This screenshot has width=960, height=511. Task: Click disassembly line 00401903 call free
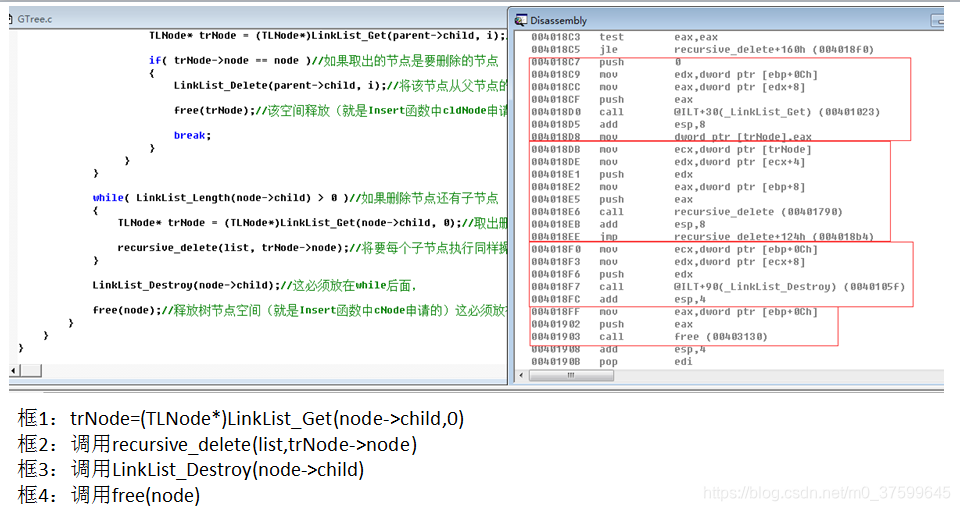point(649,337)
